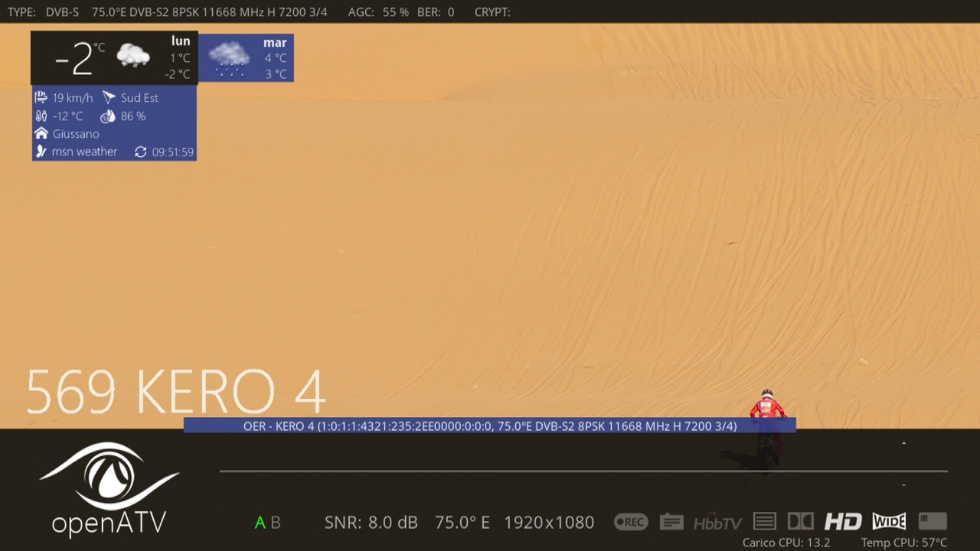Image resolution: width=980 pixels, height=551 pixels.
Task: Toggle the thermometer icon showing -12 °C
Action: (x=40, y=116)
